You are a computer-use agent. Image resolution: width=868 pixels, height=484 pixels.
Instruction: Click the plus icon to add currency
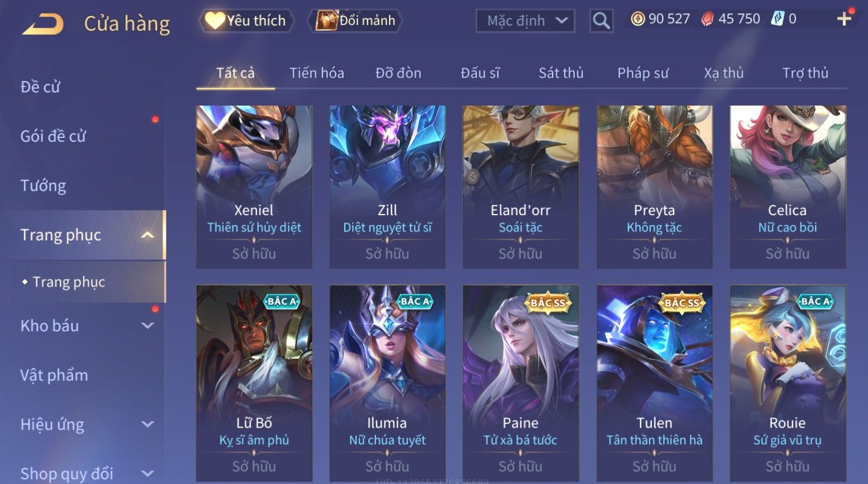844,19
